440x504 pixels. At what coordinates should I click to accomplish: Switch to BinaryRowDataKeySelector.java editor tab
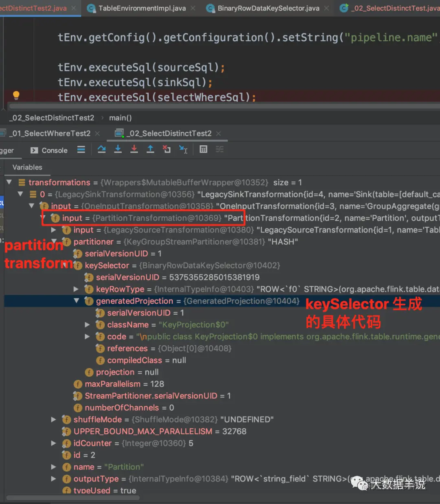point(268,8)
